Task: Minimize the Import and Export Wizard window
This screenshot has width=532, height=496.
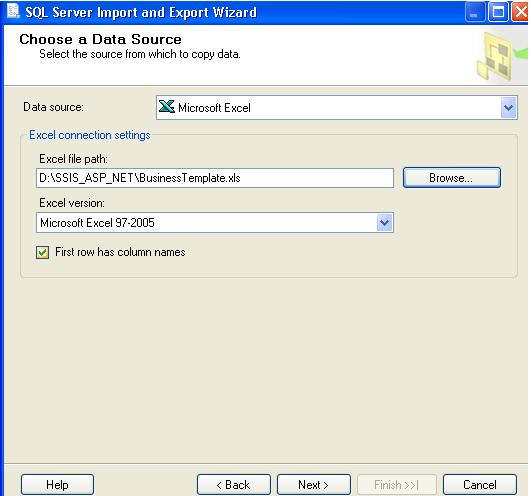Action: [x=475, y=12]
